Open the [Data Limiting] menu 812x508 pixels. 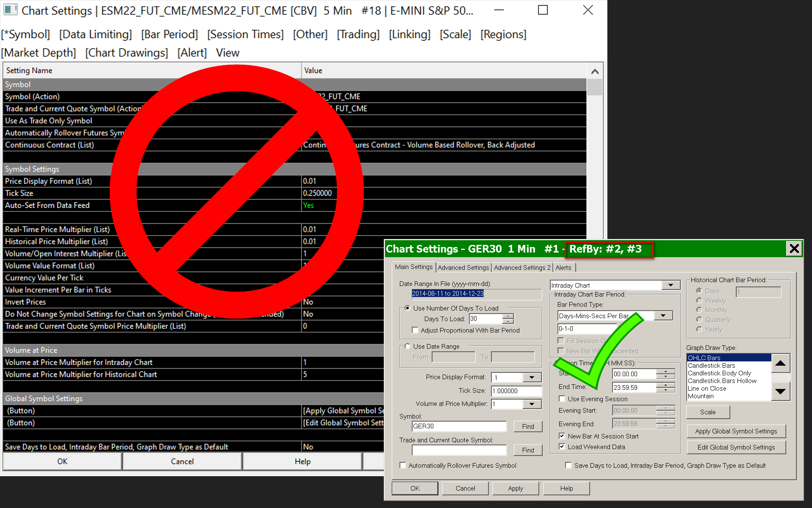(95, 34)
